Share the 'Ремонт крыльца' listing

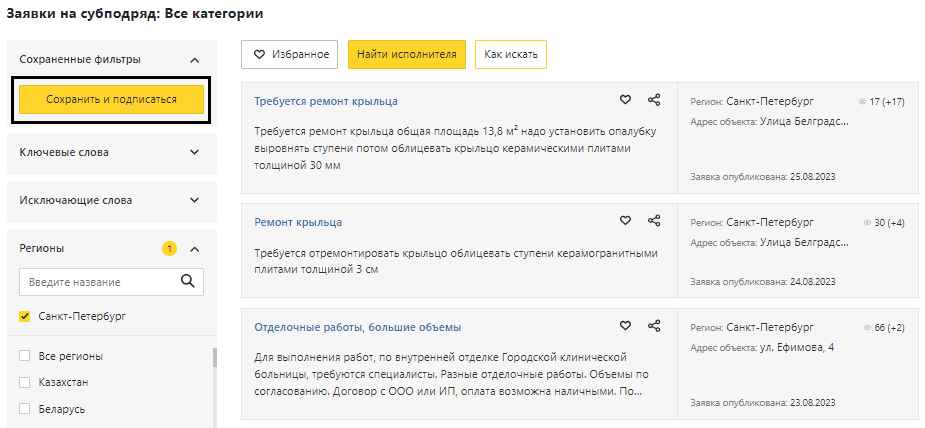pyautogui.click(x=654, y=221)
